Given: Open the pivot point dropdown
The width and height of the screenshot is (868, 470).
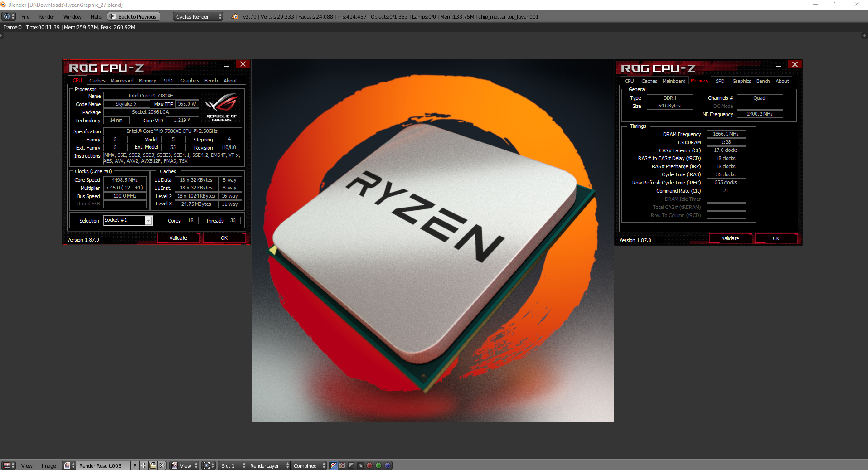Looking at the screenshot, I should (x=209, y=465).
